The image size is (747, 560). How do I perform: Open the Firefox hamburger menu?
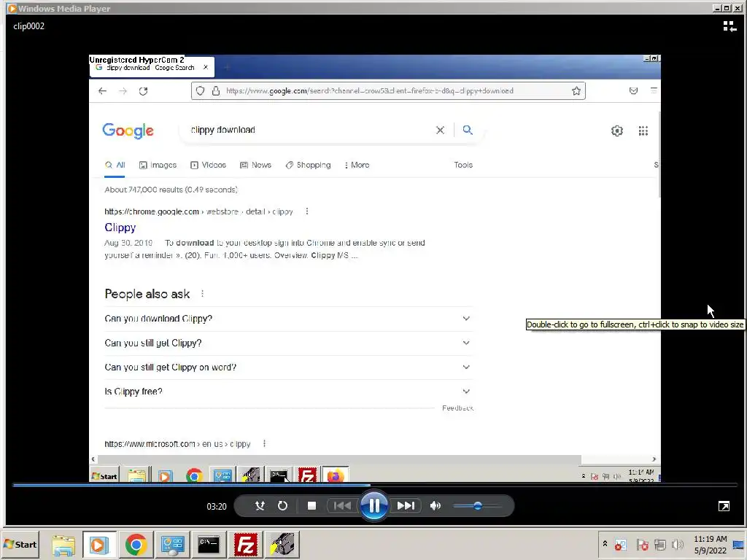pos(654,90)
